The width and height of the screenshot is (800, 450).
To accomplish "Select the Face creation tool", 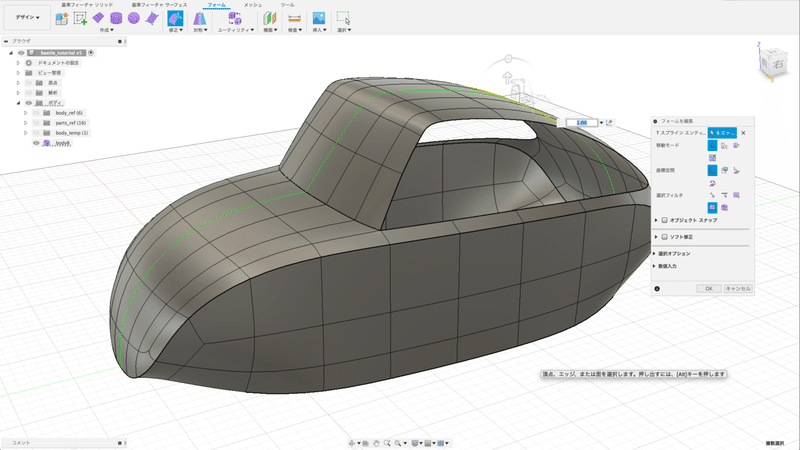I will point(152,19).
